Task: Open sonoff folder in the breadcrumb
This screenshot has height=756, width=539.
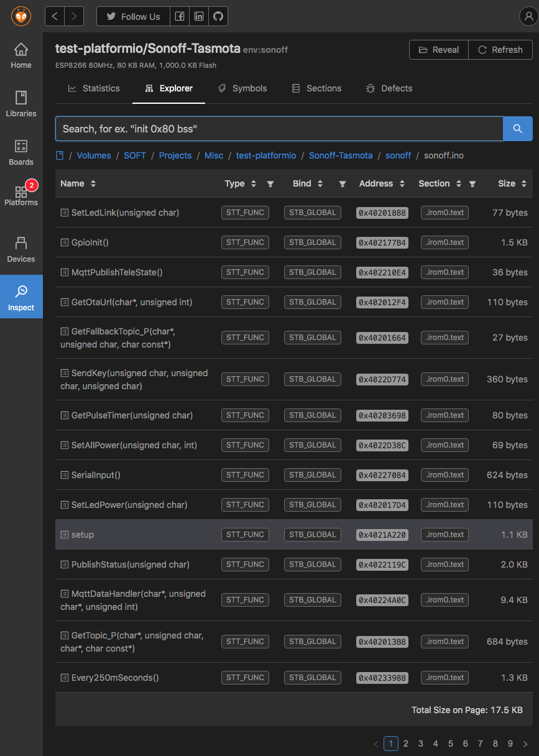Action: point(398,155)
